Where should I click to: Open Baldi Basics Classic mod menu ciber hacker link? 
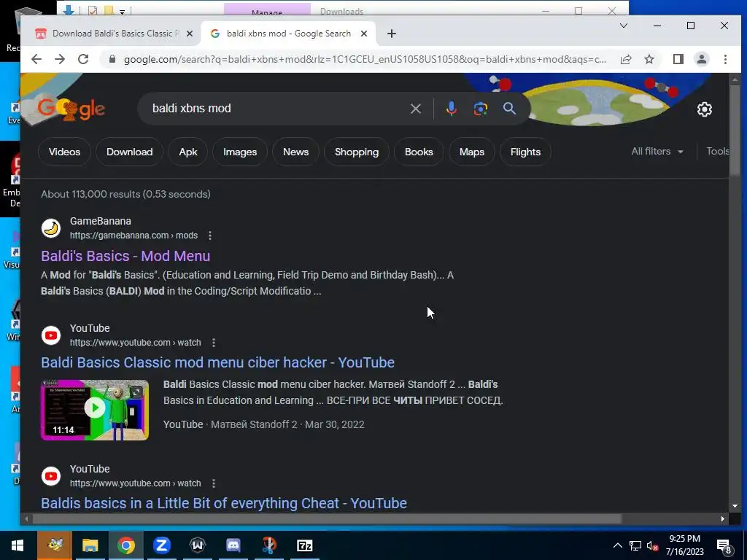(x=217, y=362)
